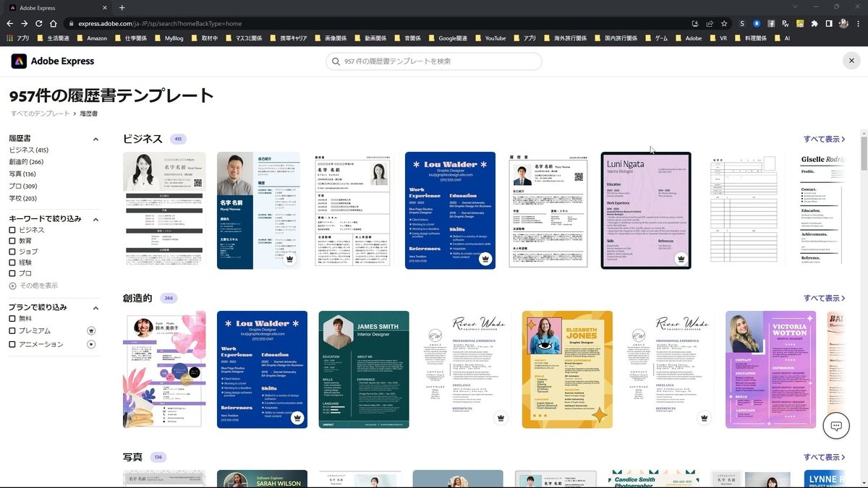Close the template search with X button
Screen dimensions: 868x488
[851, 61]
